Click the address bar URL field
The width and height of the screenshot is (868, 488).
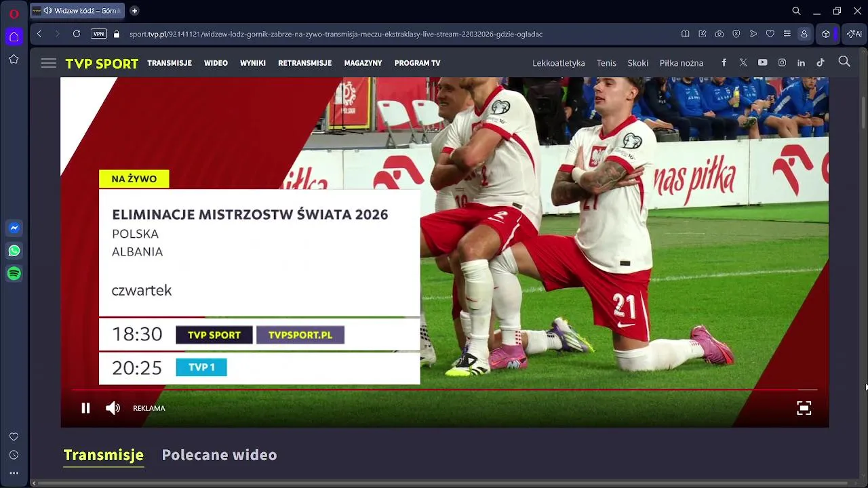[x=336, y=34]
